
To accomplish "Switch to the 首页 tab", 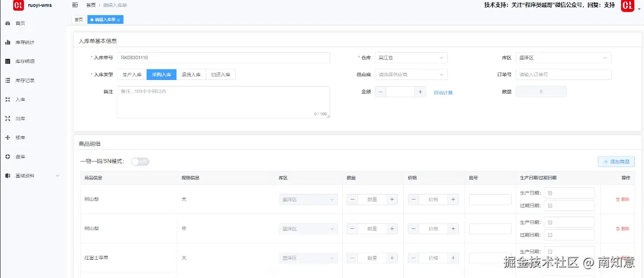I will tap(78, 20).
